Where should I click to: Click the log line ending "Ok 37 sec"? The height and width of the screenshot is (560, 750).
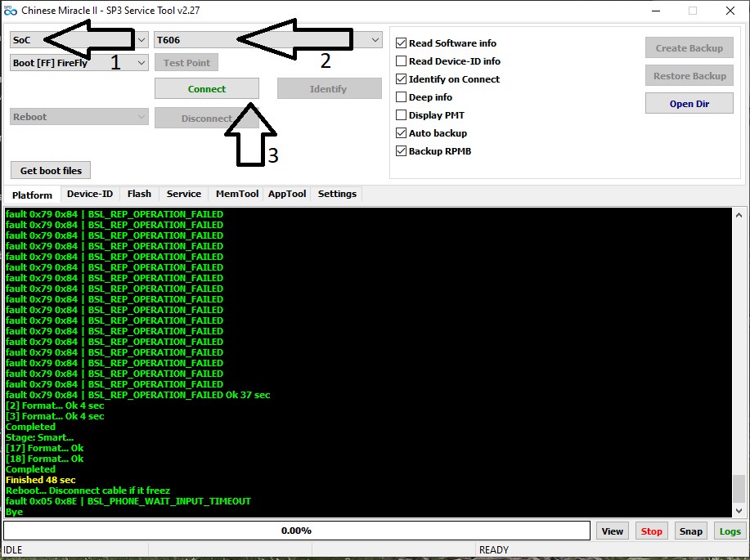pos(137,395)
